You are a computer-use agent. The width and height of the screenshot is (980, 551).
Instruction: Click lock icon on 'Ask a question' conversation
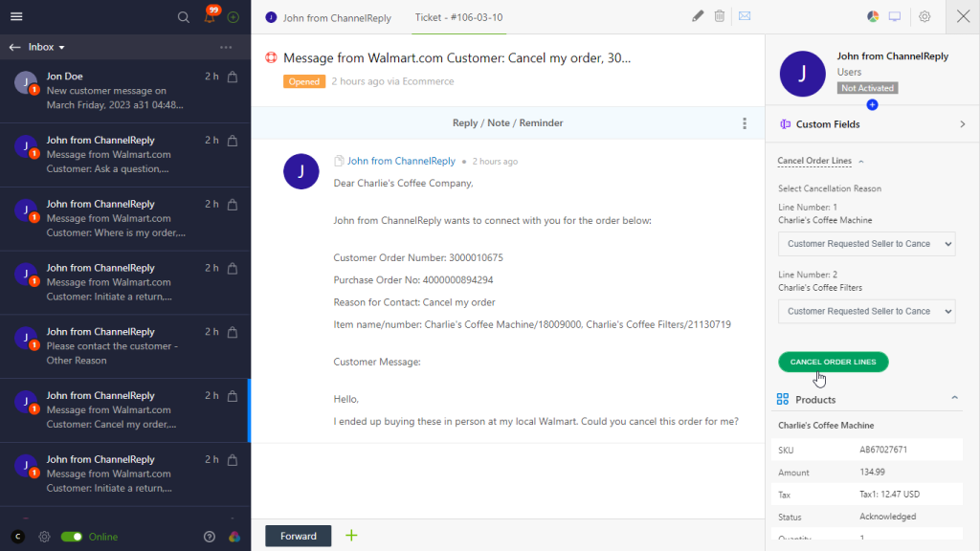233,141
